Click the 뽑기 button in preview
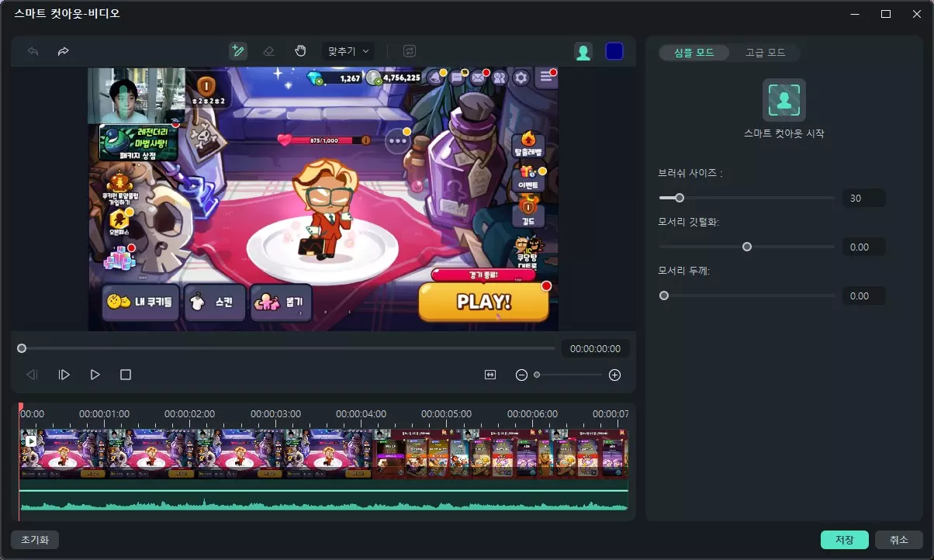This screenshot has width=934, height=560. click(281, 302)
